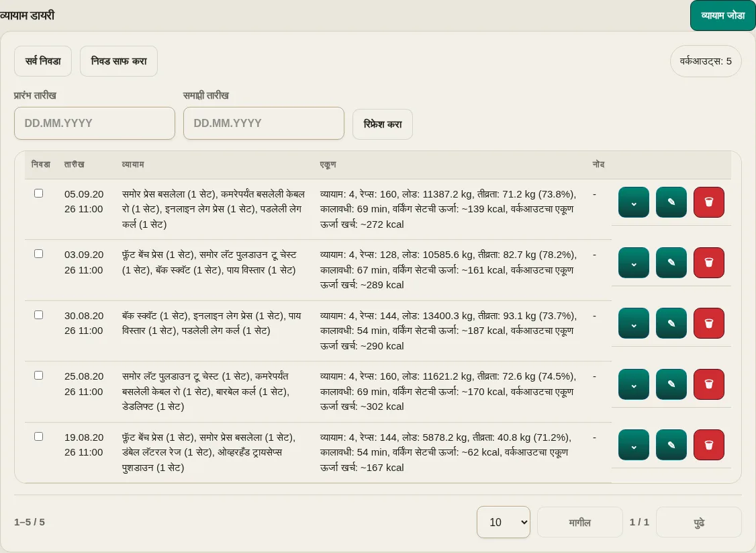756x553 pixels.
Task: Click the निवड साफ करा button
Action: (119, 61)
